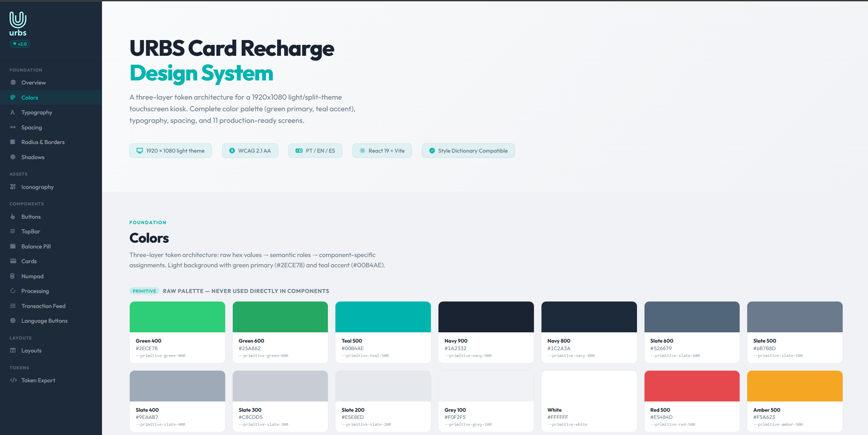Select the Shadows gear icon
Screen dimensions: 868x435
[x=13, y=157]
